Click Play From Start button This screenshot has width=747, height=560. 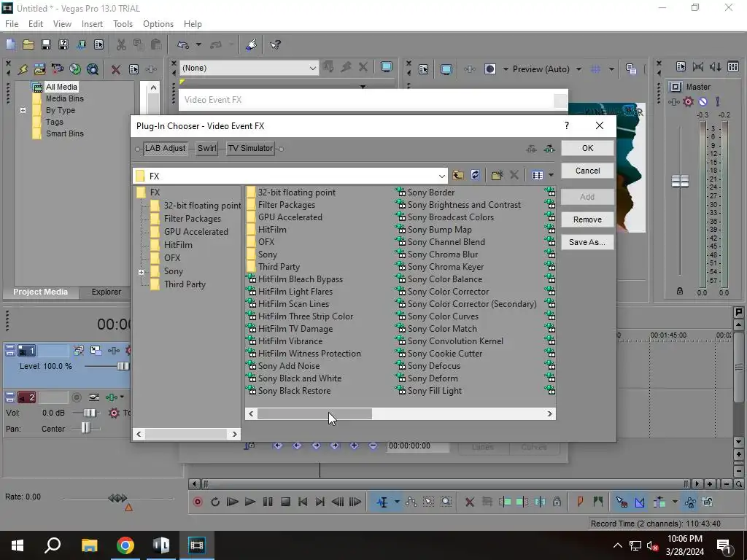click(x=233, y=502)
